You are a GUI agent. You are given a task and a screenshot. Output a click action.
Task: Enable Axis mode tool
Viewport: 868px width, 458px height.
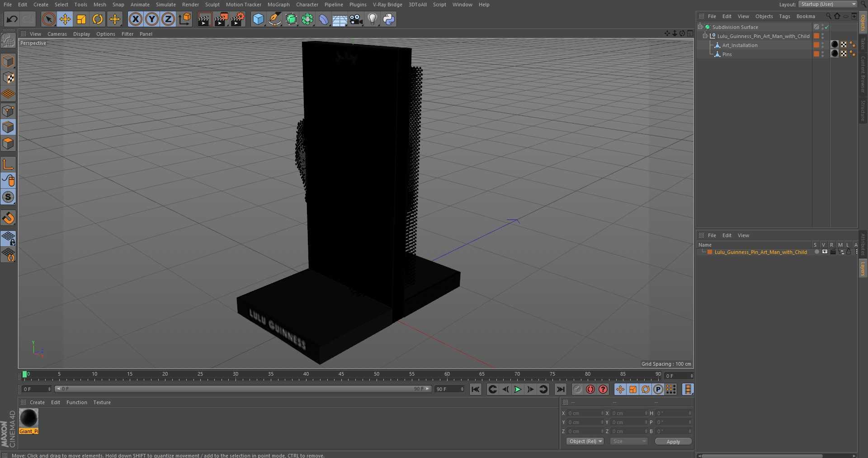8,164
